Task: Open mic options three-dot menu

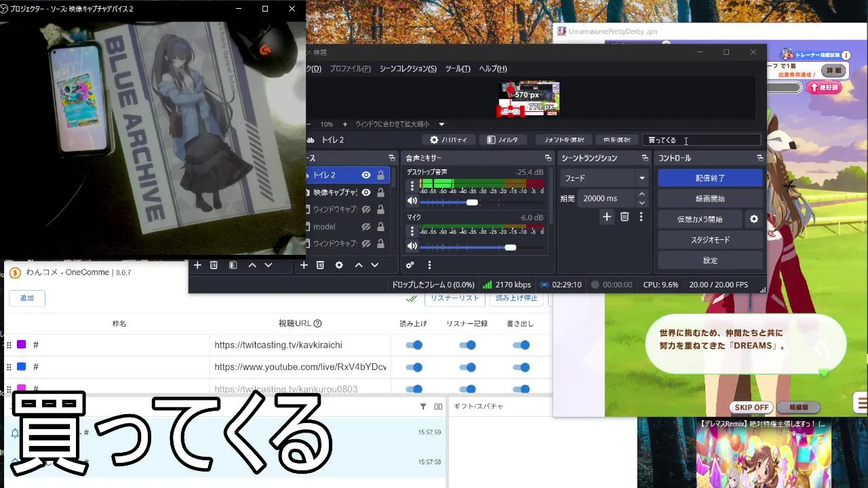Action: click(x=412, y=231)
